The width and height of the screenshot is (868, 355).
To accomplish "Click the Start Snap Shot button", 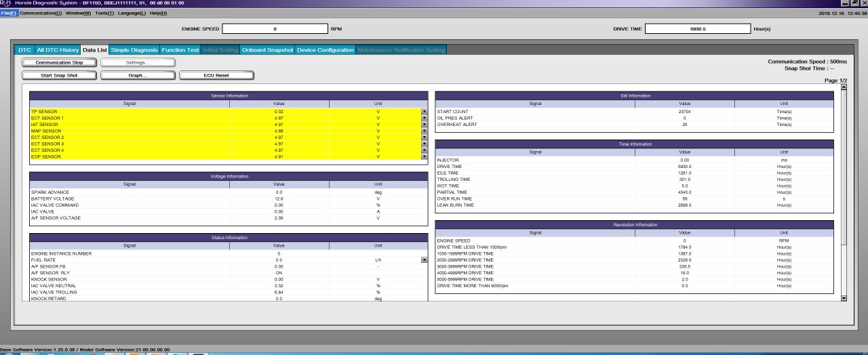I will (x=59, y=75).
